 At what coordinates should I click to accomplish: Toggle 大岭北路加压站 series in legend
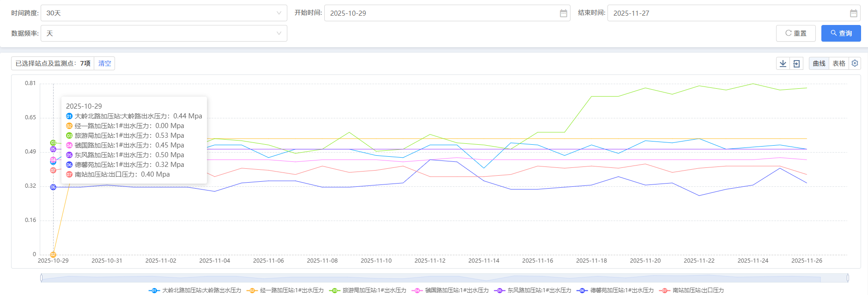[195, 290]
